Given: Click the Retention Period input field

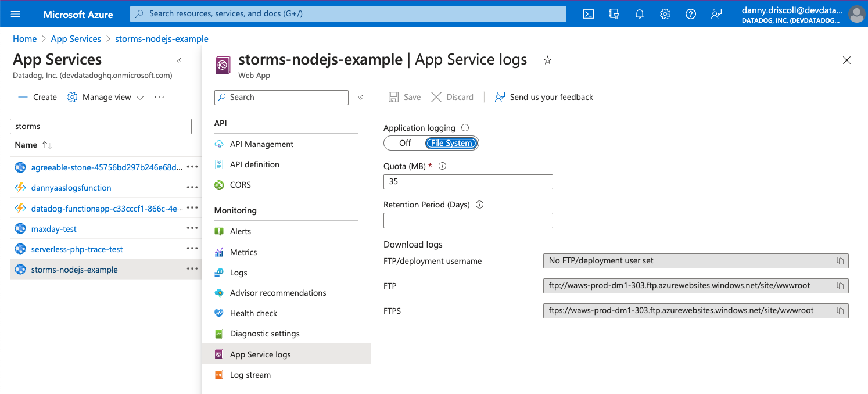Looking at the screenshot, I should [x=468, y=221].
